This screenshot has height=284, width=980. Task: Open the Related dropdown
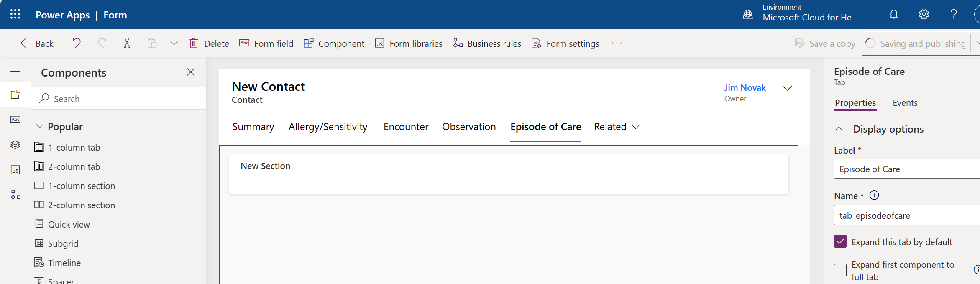click(x=617, y=127)
